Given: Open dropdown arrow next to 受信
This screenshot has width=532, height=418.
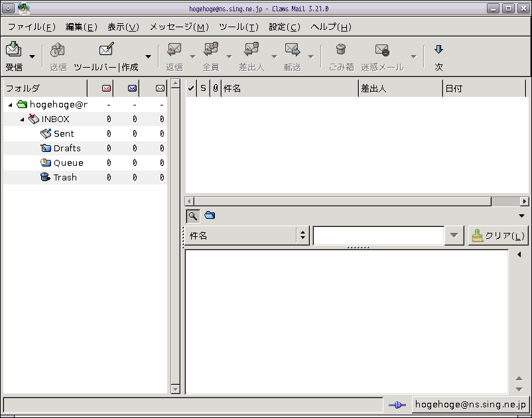Looking at the screenshot, I should (32, 56).
